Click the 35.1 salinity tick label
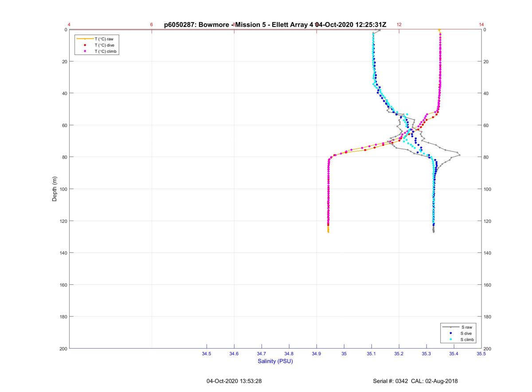The height and width of the screenshot is (392, 532). coord(372,353)
